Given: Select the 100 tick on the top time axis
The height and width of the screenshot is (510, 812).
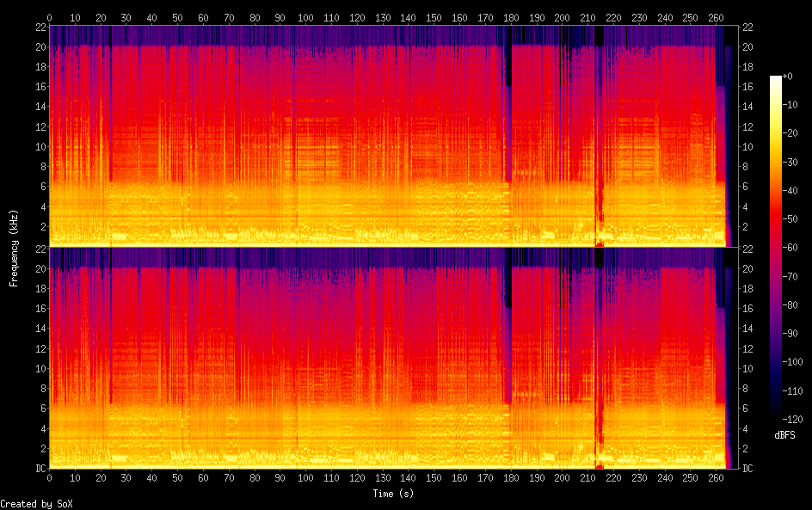Looking at the screenshot, I should coord(305,17).
